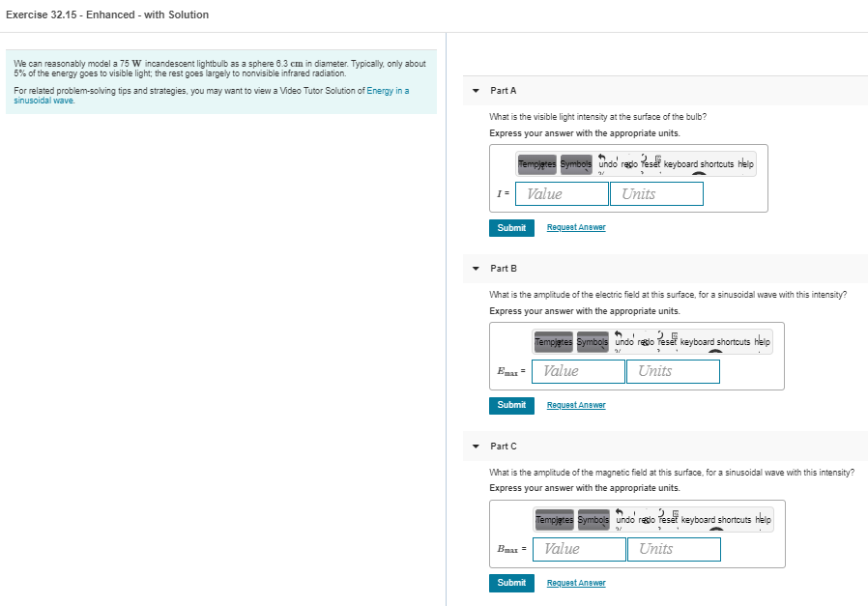Open help in Part A toolbar
Screen dimensions: 868x606
coord(745,164)
